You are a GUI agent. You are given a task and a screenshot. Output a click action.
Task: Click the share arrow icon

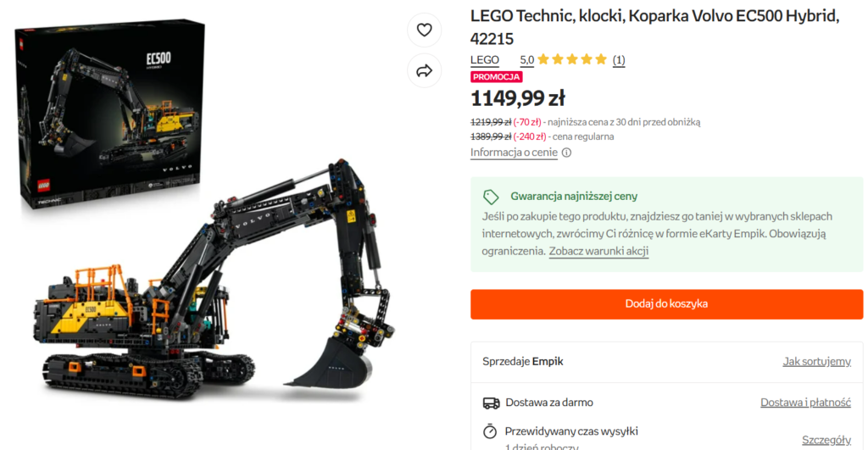click(425, 70)
